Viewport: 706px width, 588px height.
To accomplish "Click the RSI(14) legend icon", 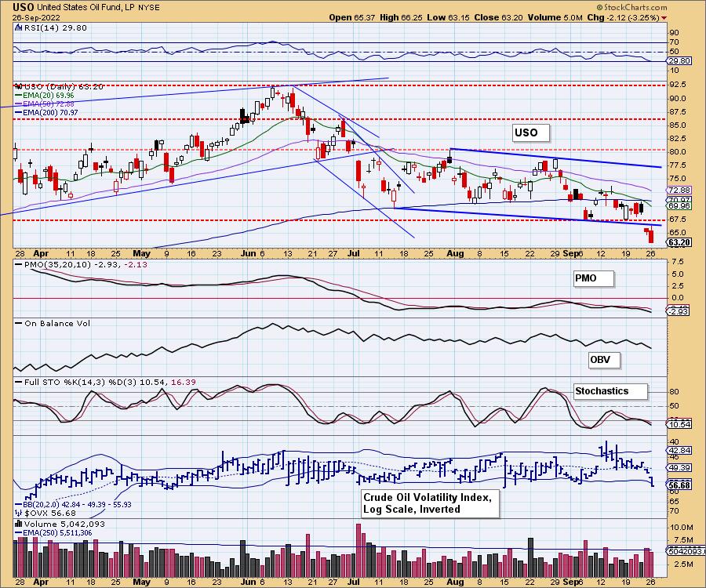I will (x=18, y=27).
